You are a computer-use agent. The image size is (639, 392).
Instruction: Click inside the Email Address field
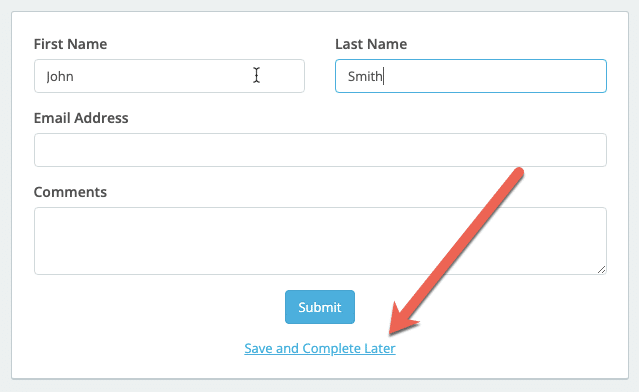pos(320,150)
